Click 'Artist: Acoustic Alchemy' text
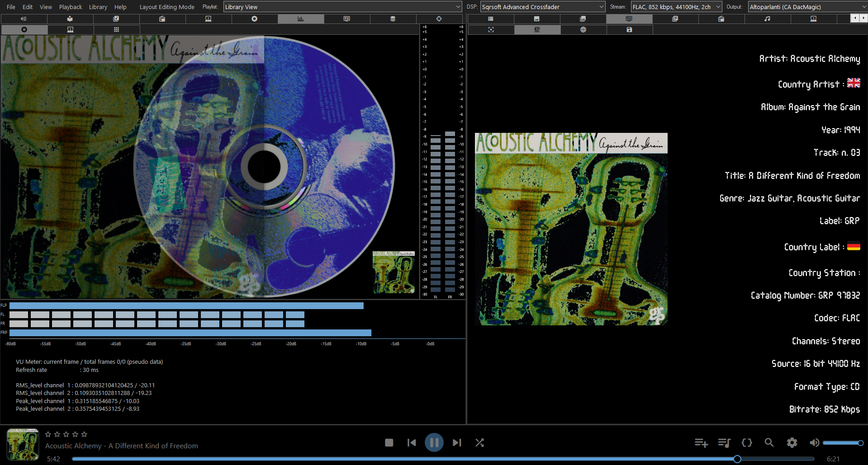The height and width of the screenshot is (465, 868). tap(810, 59)
